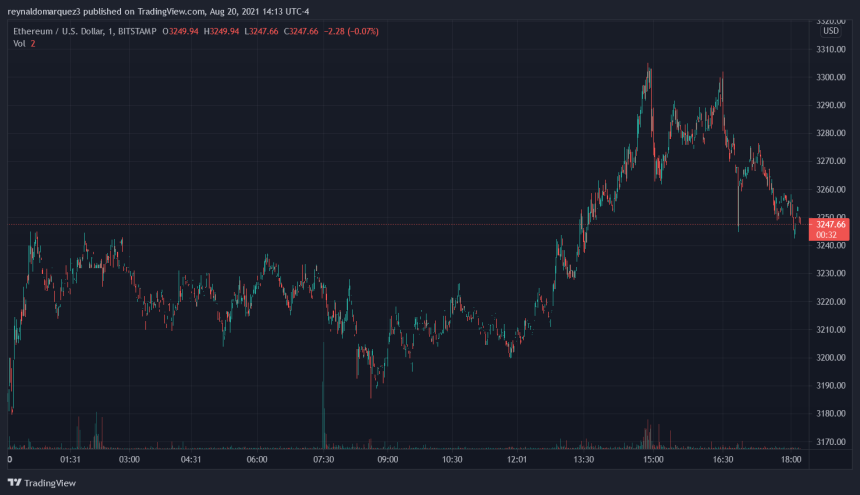Viewport: 860px width, 495px height.
Task: Click the current price tag 3247.66
Action: (831, 225)
